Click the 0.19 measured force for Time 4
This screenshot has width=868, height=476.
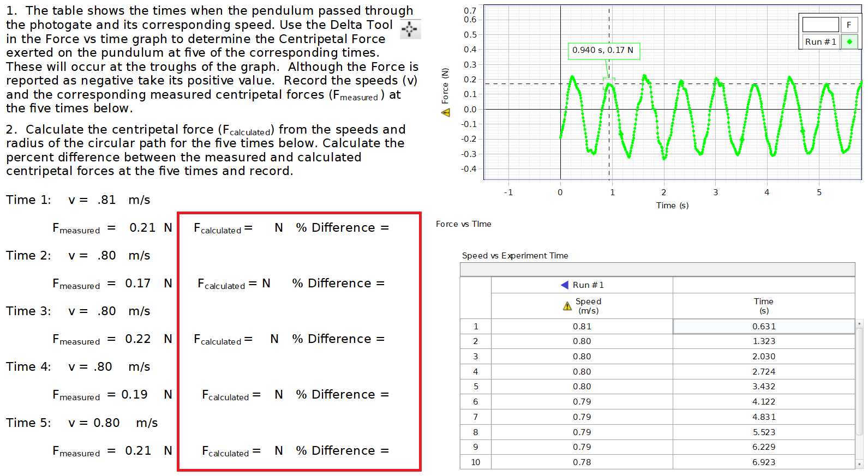point(134,395)
